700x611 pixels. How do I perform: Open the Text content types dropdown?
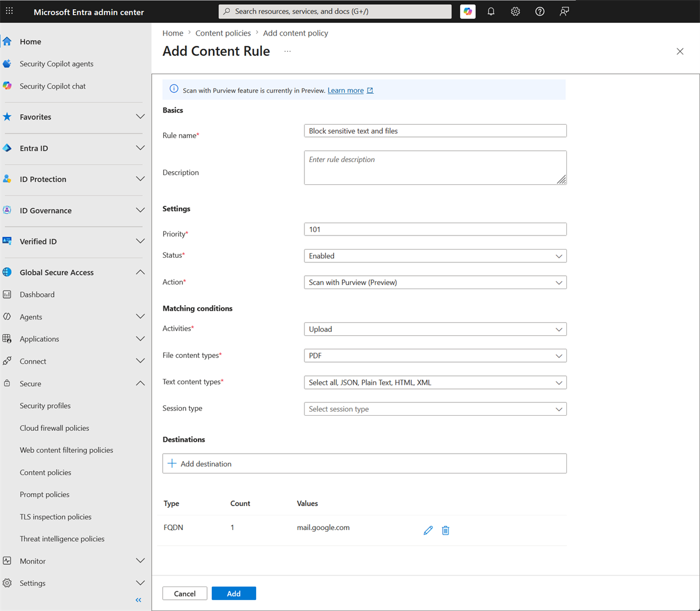click(x=435, y=382)
